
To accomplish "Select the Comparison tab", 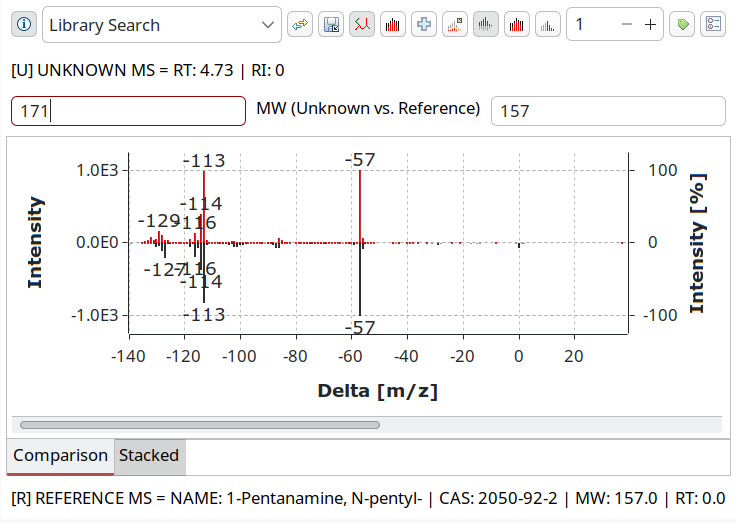I will [60, 456].
